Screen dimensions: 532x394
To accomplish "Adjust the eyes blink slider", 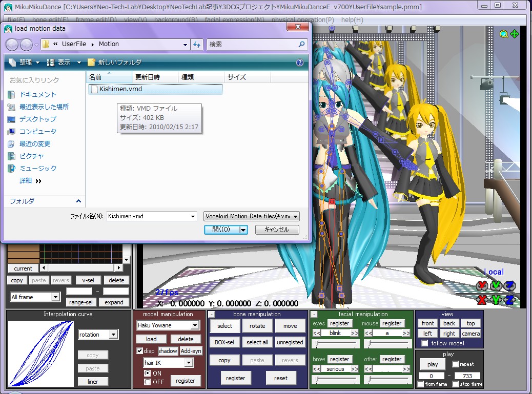I will coord(336,344).
